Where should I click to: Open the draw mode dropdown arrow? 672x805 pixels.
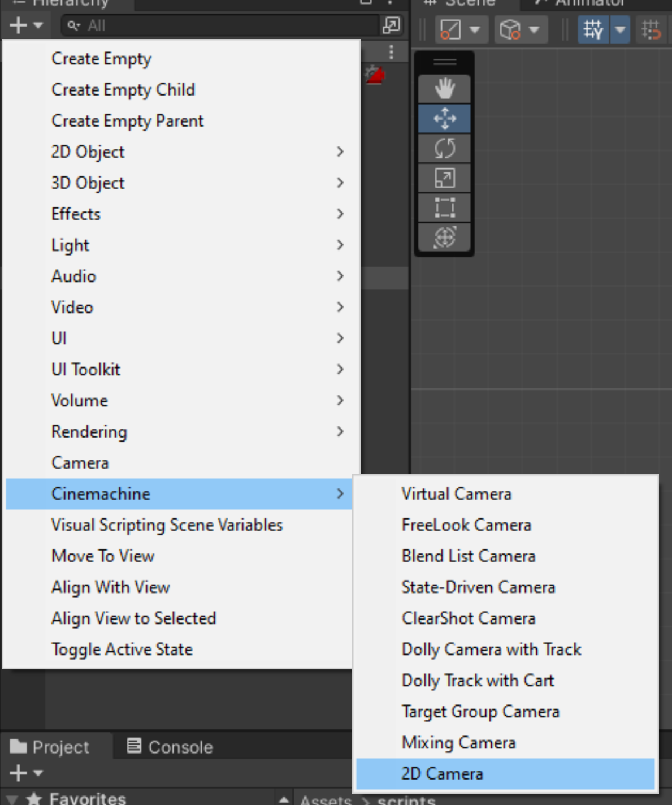[x=475, y=29]
